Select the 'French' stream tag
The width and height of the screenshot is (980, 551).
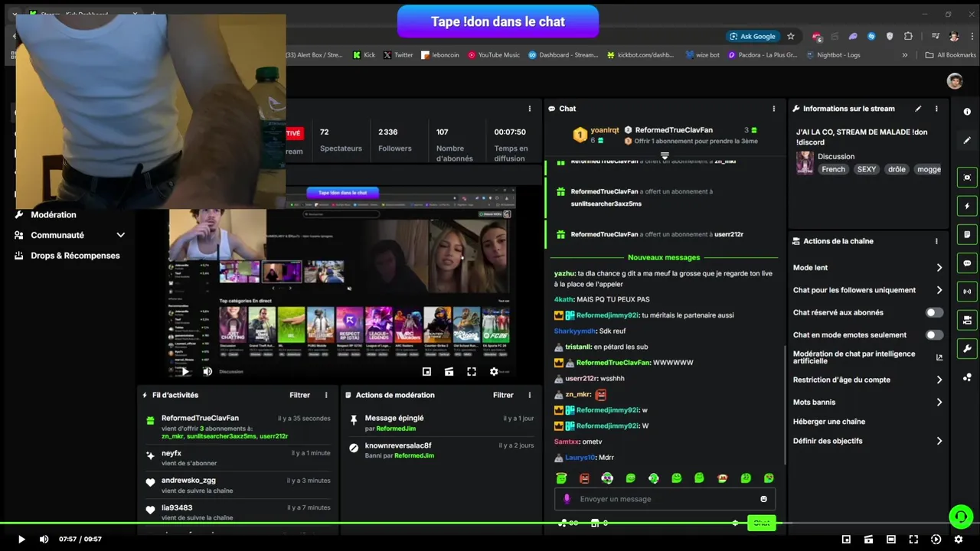coord(833,169)
